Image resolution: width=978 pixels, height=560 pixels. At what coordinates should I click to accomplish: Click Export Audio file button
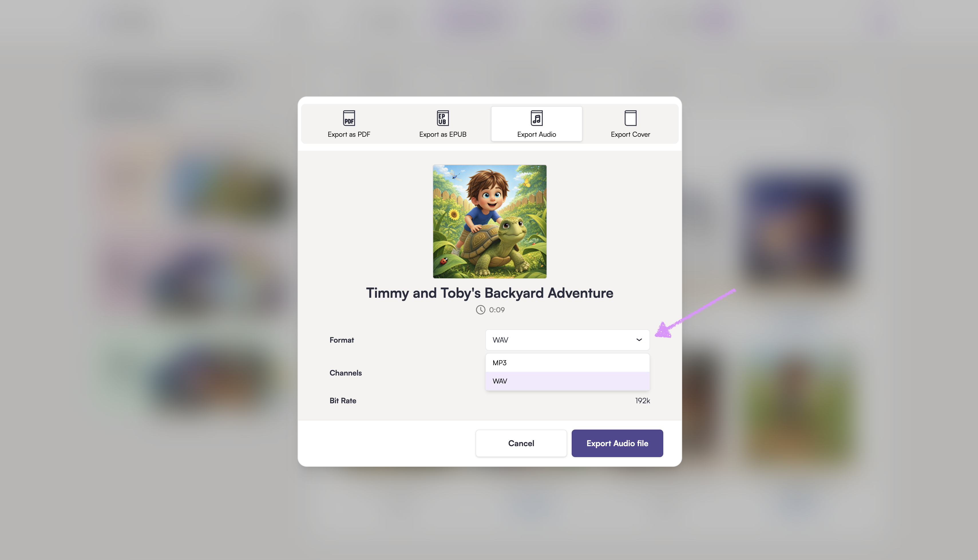(x=617, y=443)
